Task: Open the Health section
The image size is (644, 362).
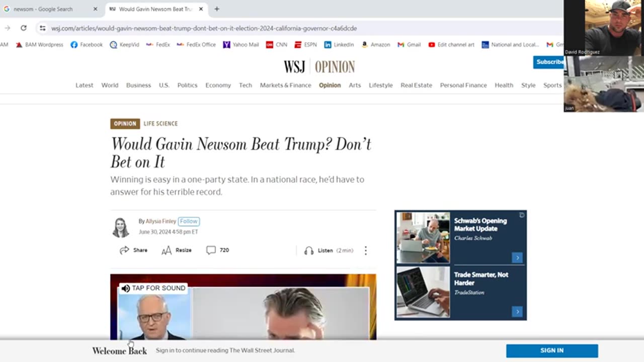Action: (x=504, y=85)
